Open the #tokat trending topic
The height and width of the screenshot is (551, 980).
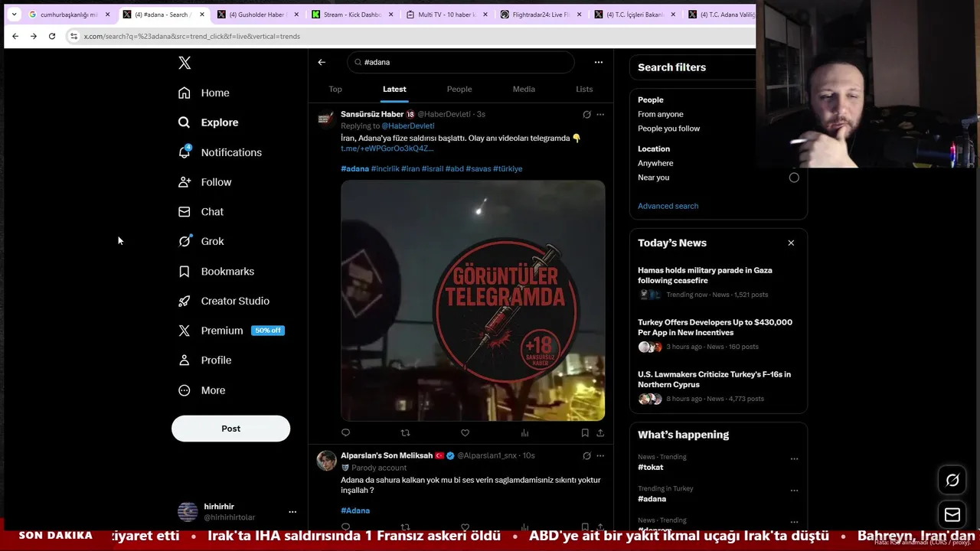[651, 467]
